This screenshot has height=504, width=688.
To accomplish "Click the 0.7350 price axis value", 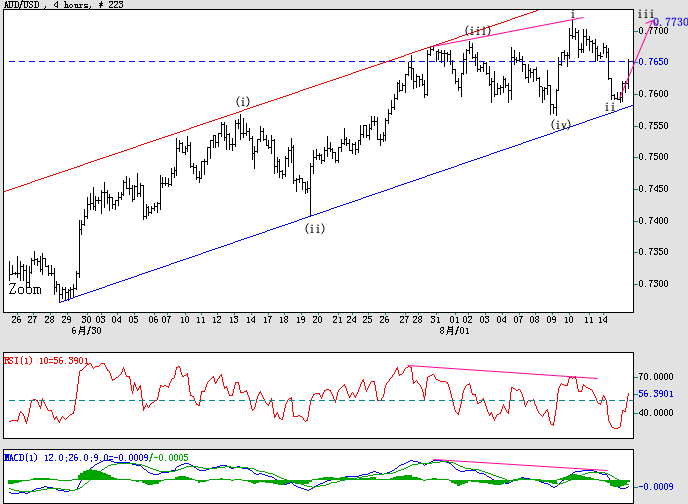I will coord(653,252).
